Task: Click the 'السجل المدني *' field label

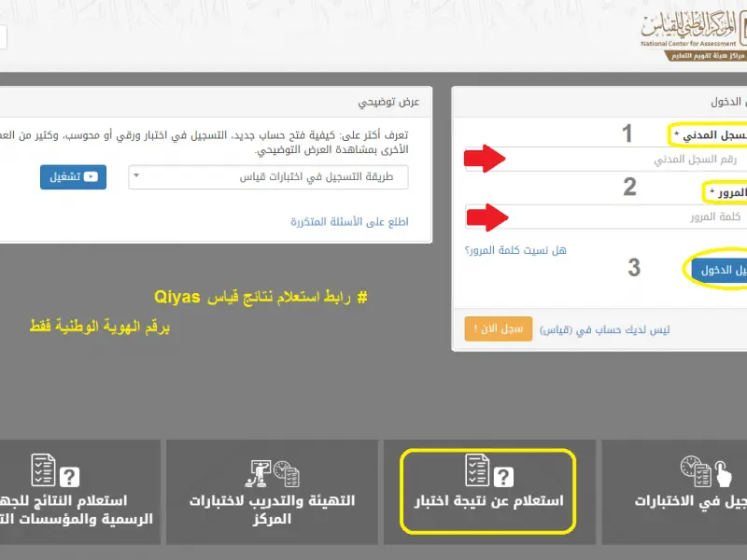Action: tap(711, 135)
